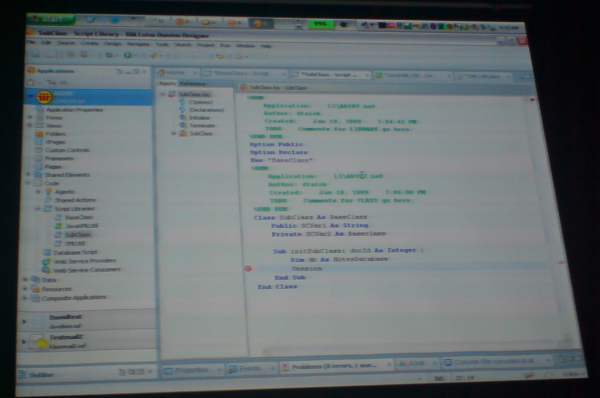Click the Shared Actions icon
Image resolution: width=600 pixels, height=398 pixels.
pos(48,200)
